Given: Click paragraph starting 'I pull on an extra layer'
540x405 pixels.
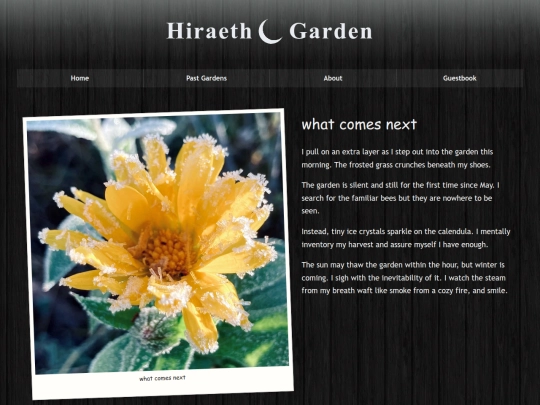Looking at the screenshot, I should (x=397, y=158).
